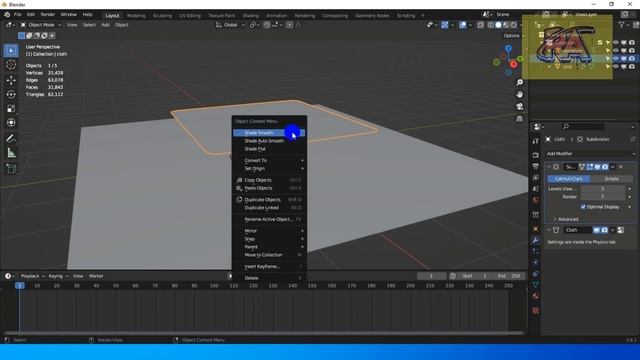Viewport: 640px width, 360px height.
Task: Toggle Cloth modifier viewport display
Action: pos(596,230)
